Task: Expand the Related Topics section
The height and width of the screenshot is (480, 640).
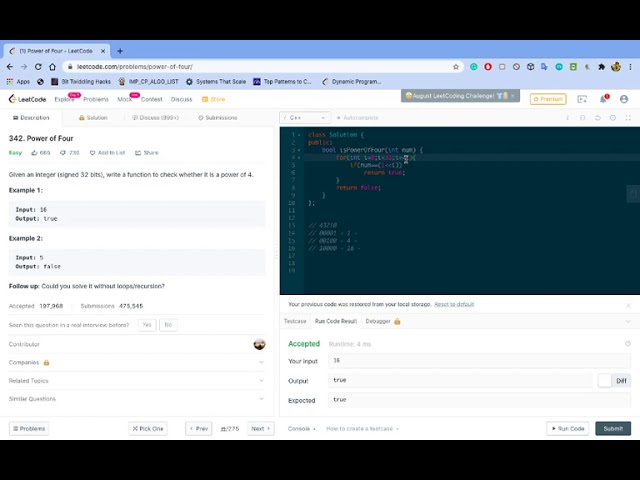Action: coord(137,380)
